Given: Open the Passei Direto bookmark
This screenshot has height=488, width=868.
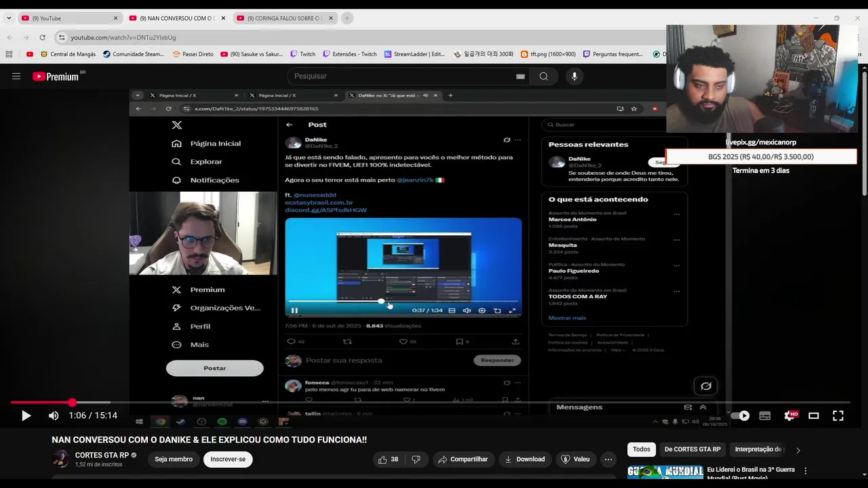Looking at the screenshot, I should 193,54.
